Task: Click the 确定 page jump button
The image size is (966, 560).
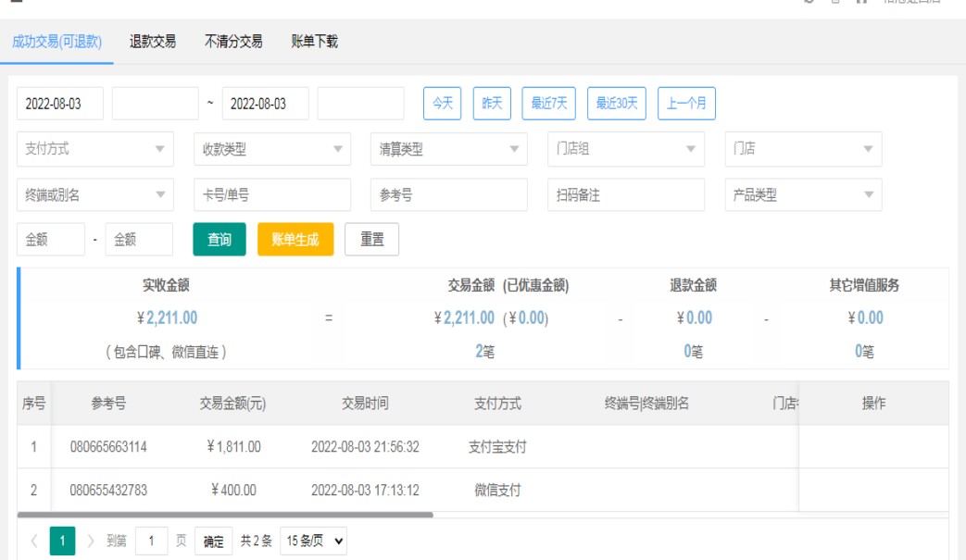Action: (213, 541)
